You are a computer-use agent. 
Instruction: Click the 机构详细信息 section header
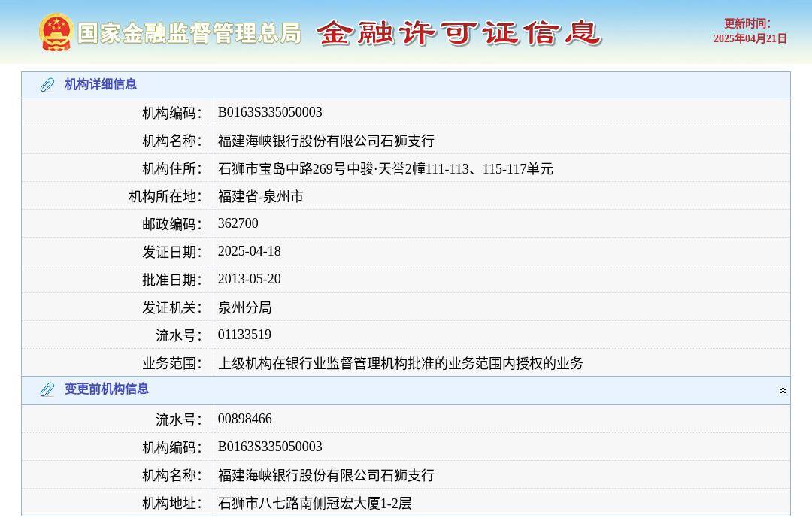coord(406,85)
